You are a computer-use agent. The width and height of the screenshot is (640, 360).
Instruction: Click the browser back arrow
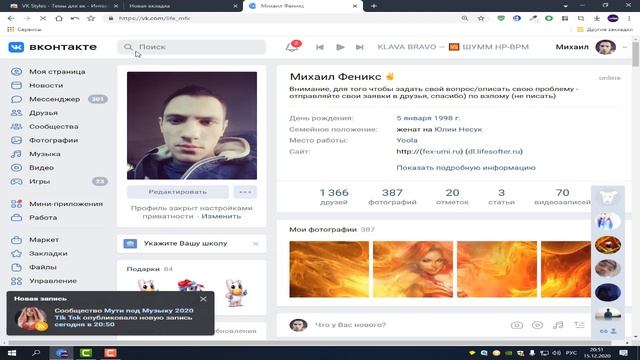click(x=11, y=18)
